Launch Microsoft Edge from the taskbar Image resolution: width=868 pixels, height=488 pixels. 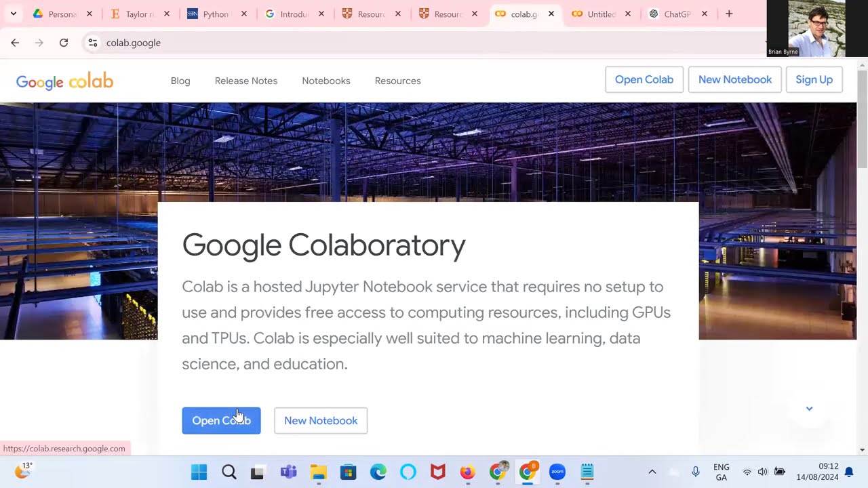tap(378, 472)
